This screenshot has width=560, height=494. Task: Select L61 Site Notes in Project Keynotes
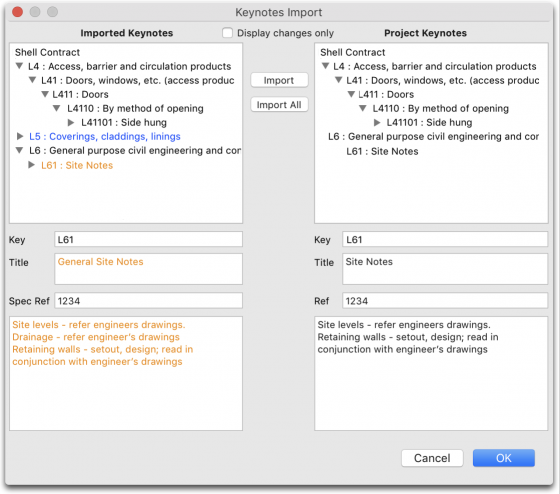point(382,151)
